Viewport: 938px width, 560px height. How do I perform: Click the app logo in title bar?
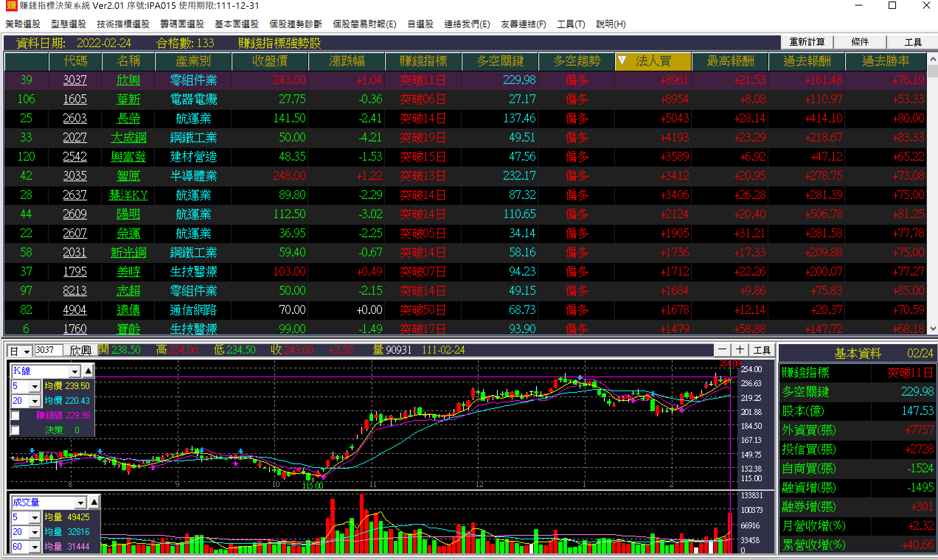pos(11,6)
